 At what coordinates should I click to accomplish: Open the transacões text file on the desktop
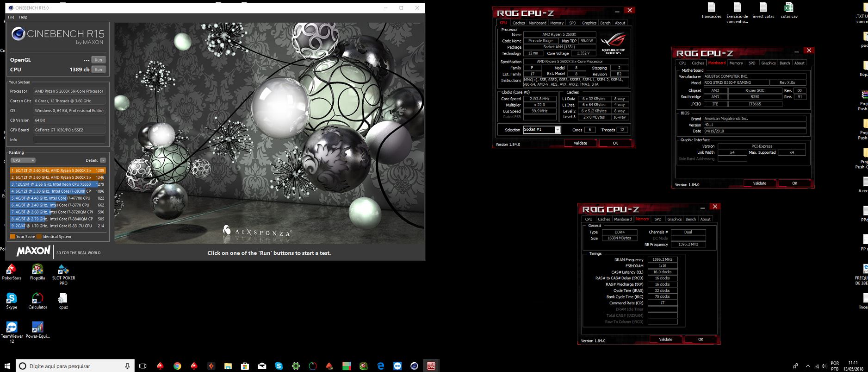(x=711, y=11)
